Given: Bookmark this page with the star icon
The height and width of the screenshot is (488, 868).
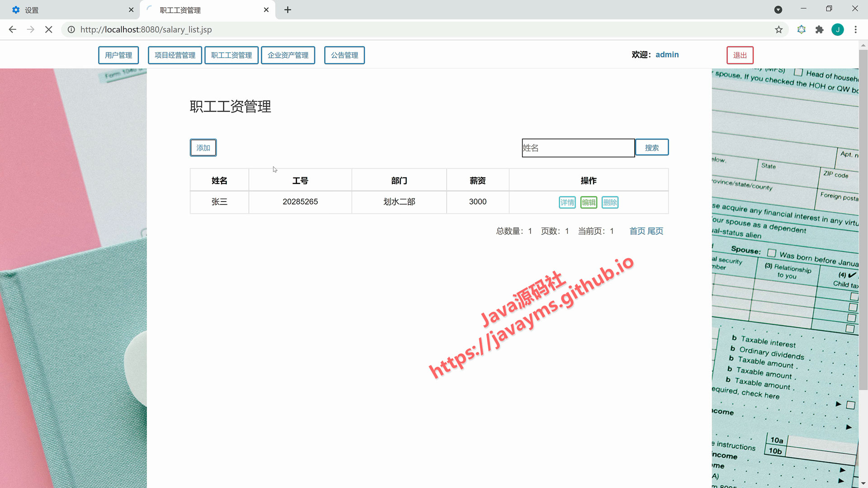Looking at the screenshot, I should [x=778, y=29].
